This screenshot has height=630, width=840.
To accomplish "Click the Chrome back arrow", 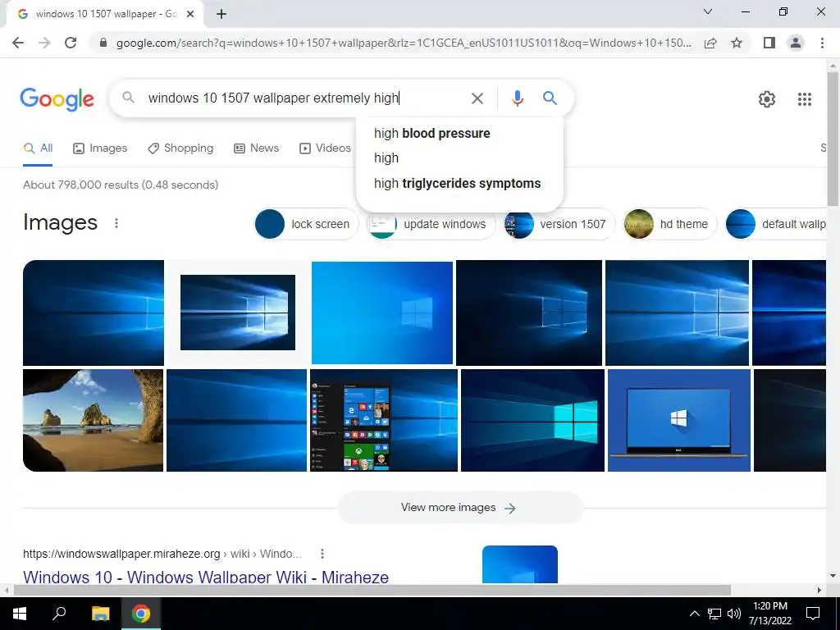I will (18, 43).
